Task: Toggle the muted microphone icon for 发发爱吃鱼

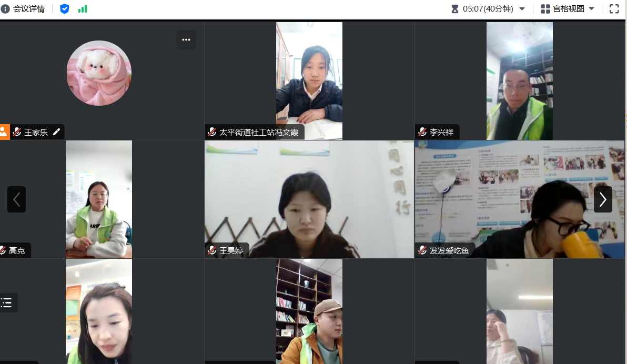Action: point(422,250)
